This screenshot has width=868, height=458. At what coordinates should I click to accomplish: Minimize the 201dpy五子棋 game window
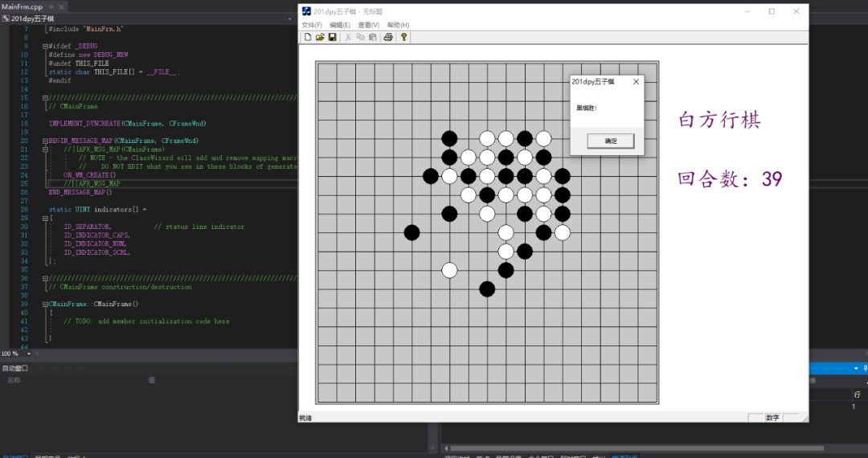[x=747, y=11]
